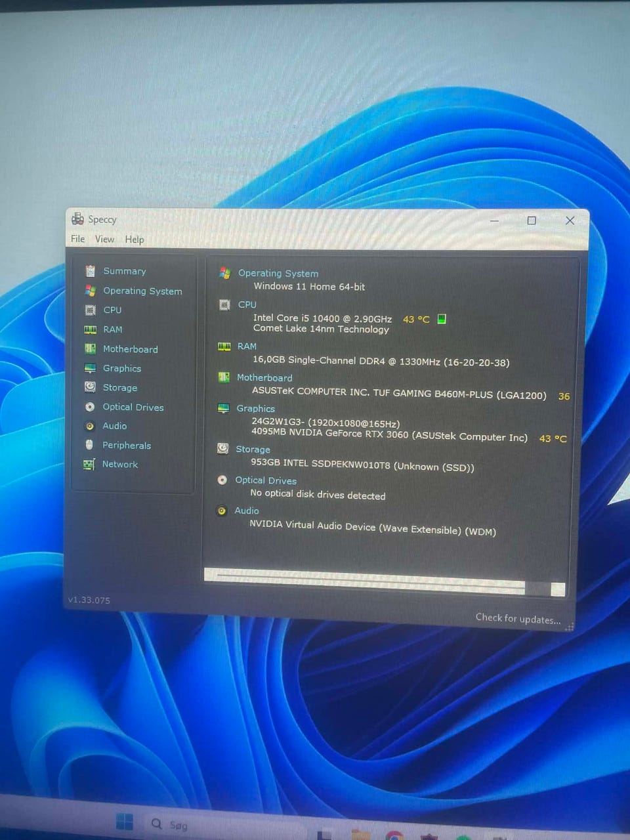Open the Windows Start button on taskbar
The height and width of the screenshot is (840, 630).
coord(124,822)
